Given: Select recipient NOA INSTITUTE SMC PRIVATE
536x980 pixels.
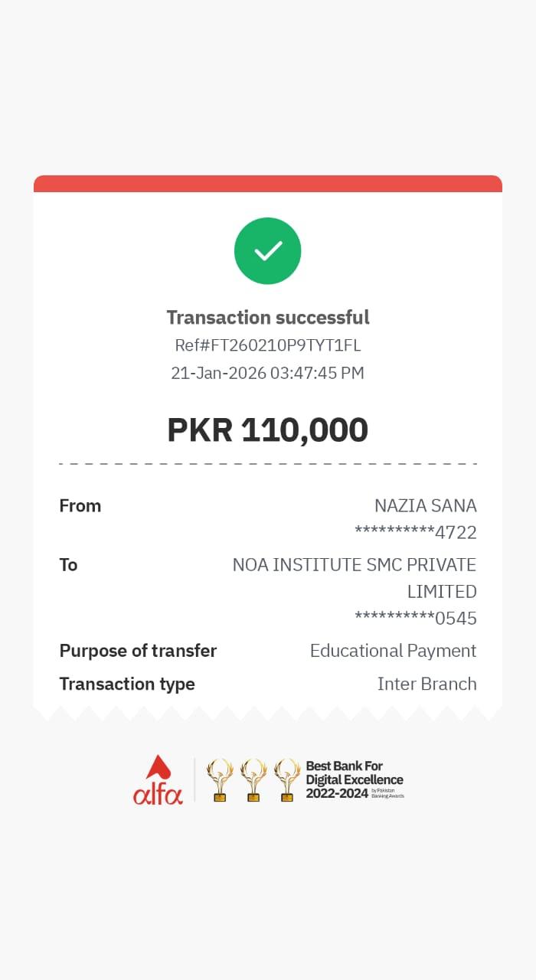Looking at the screenshot, I should pos(355,565).
